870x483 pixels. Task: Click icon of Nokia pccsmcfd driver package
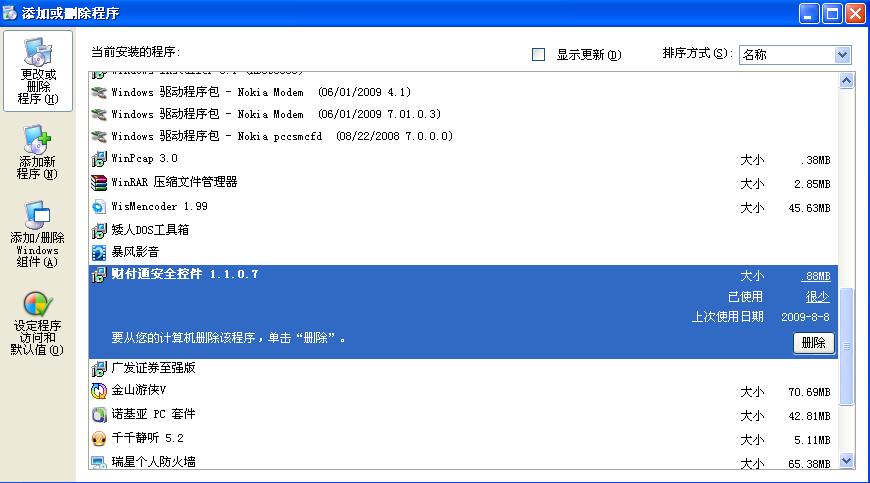98,136
